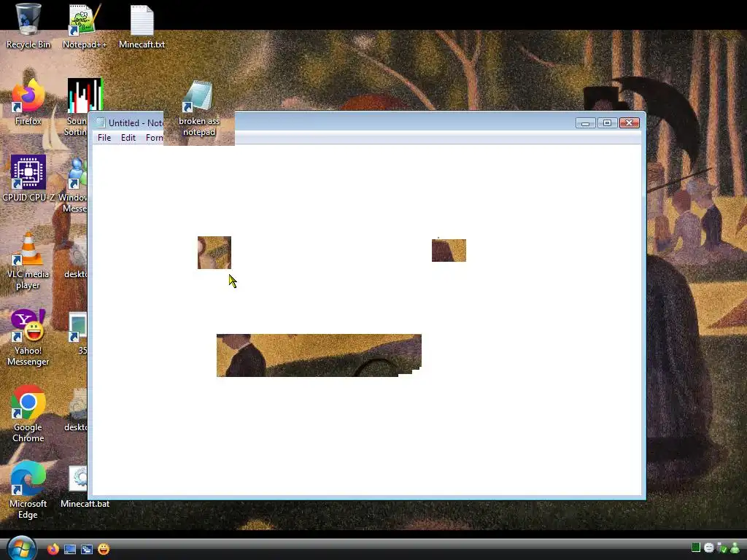Open the Format menu in Notepad
Image resolution: width=747 pixels, height=560 pixels.
(154, 138)
